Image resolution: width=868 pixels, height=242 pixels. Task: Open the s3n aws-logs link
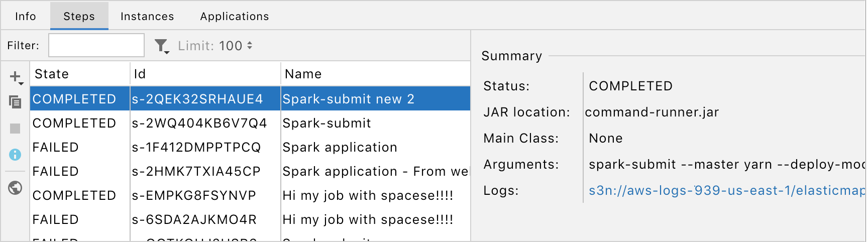tap(726, 190)
